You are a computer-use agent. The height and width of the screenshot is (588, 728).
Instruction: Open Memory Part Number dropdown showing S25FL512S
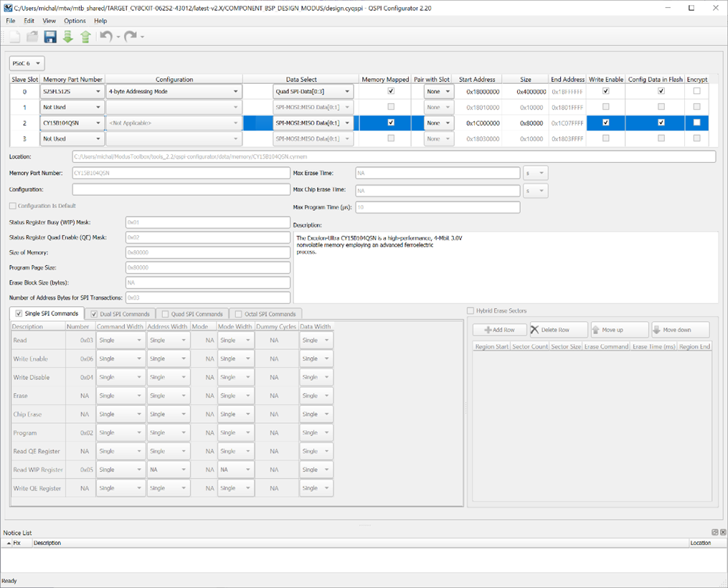pyautogui.click(x=72, y=92)
